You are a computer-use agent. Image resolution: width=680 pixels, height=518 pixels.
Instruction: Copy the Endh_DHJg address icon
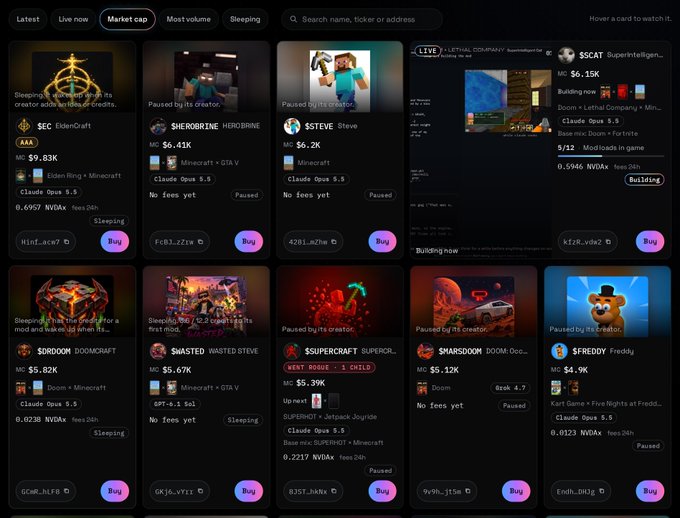tap(602, 491)
